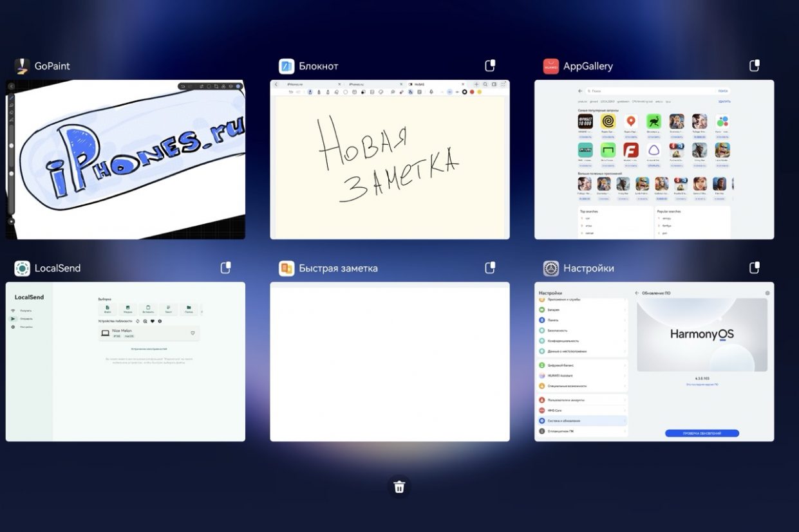The width and height of the screenshot is (799, 532).
Task: Open the Блокнот handwritten note preview
Action: [x=390, y=160]
